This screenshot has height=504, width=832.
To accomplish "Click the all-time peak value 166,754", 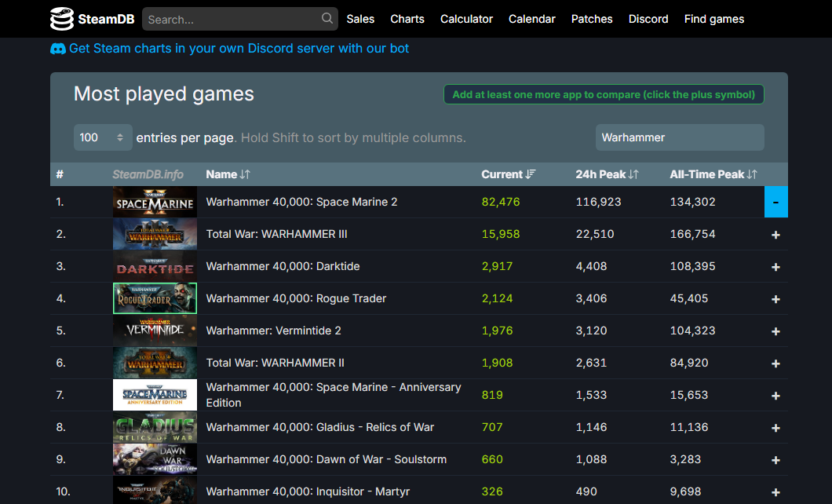I will pos(692,234).
